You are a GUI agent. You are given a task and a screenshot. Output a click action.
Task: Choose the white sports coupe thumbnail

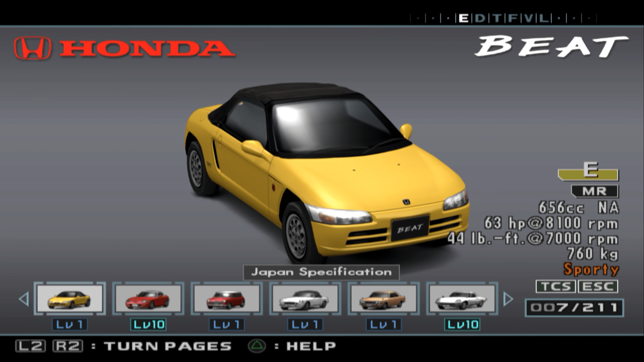pos(462,298)
